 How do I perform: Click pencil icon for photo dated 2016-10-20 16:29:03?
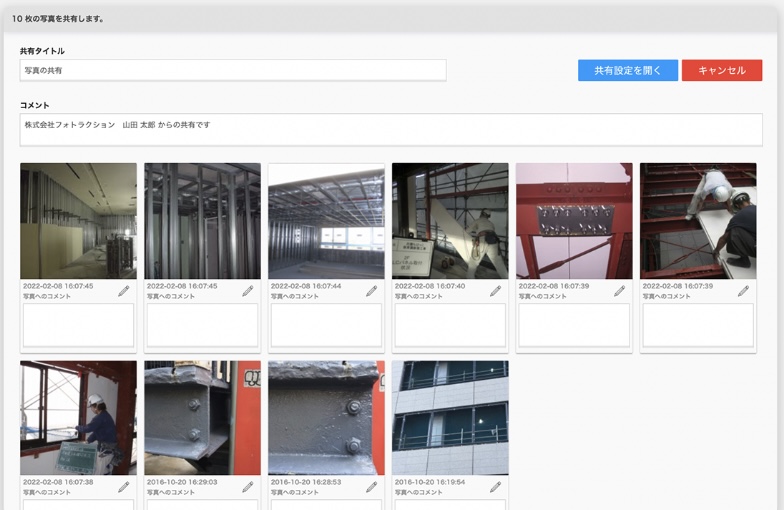coord(248,487)
